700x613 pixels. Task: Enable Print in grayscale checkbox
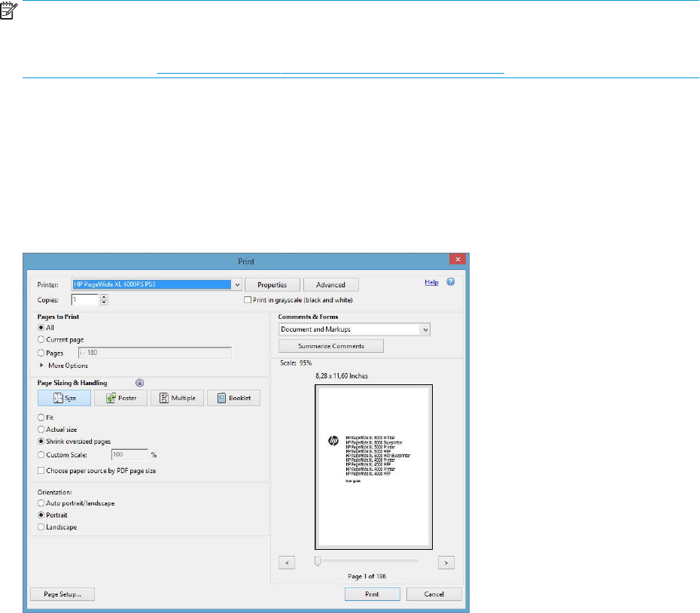point(248,299)
